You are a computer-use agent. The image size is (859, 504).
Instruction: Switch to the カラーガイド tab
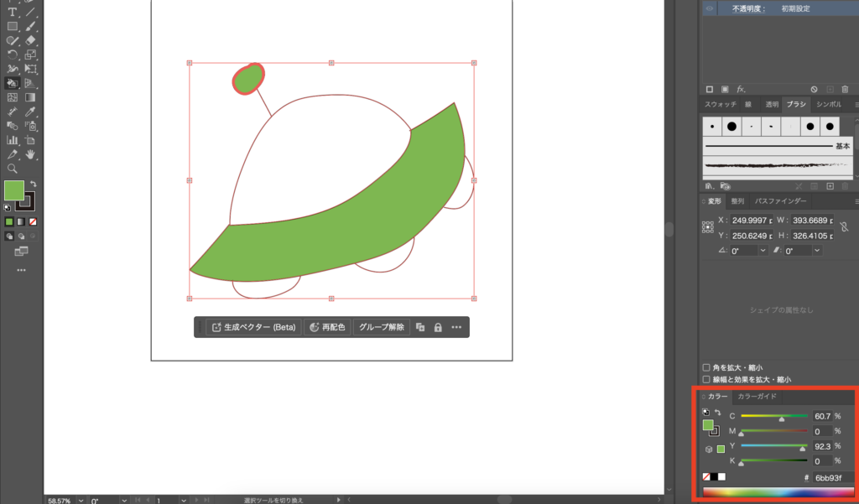click(x=757, y=396)
